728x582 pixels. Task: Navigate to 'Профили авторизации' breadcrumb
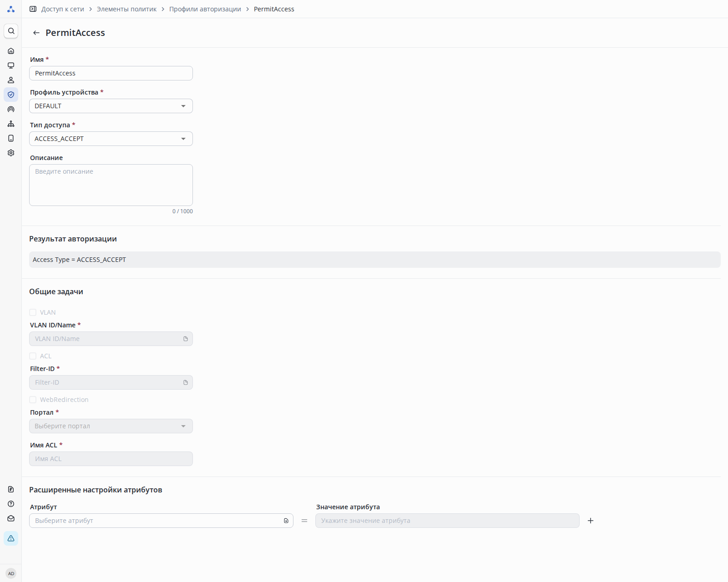(205, 9)
